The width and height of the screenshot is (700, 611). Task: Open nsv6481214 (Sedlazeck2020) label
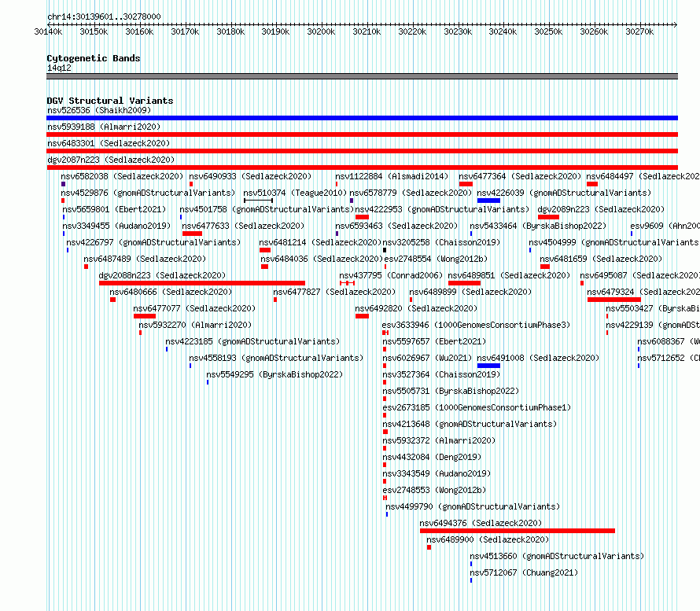(321, 242)
